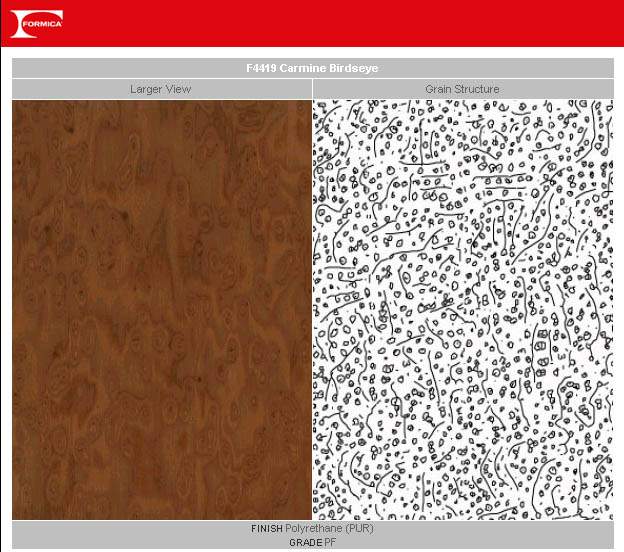Open the brown wood Larger View image

162,310
